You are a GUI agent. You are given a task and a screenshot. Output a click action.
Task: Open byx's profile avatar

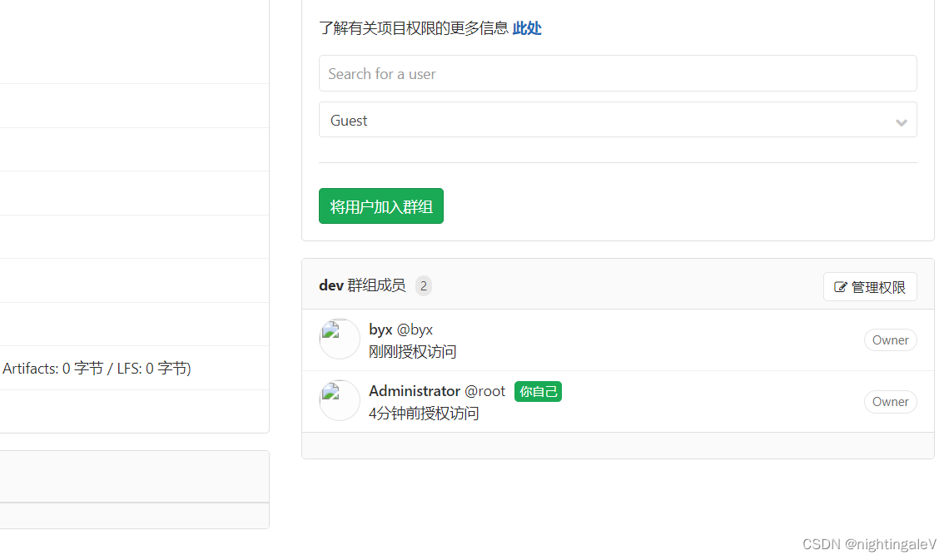pos(339,338)
